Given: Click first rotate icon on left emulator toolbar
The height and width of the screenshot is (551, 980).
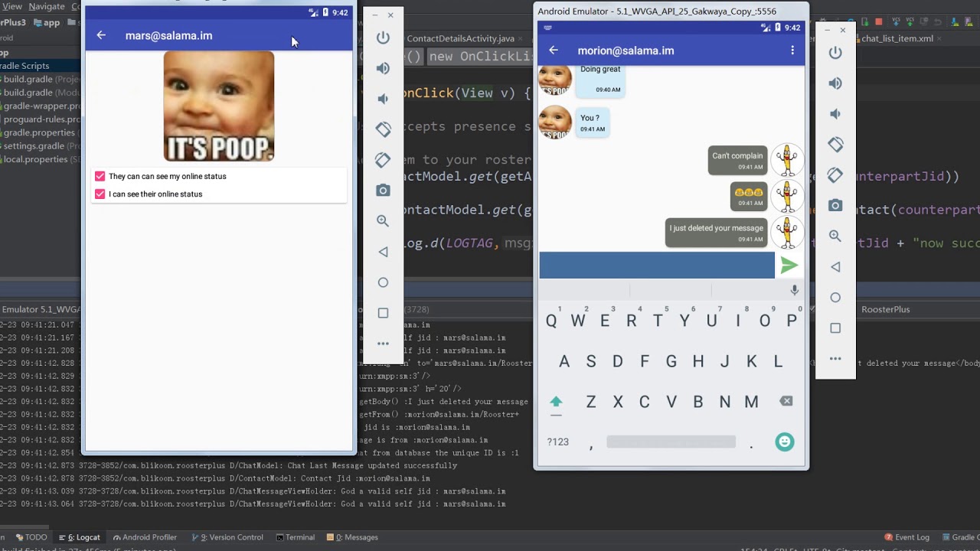Looking at the screenshot, I should pos(383,129).
